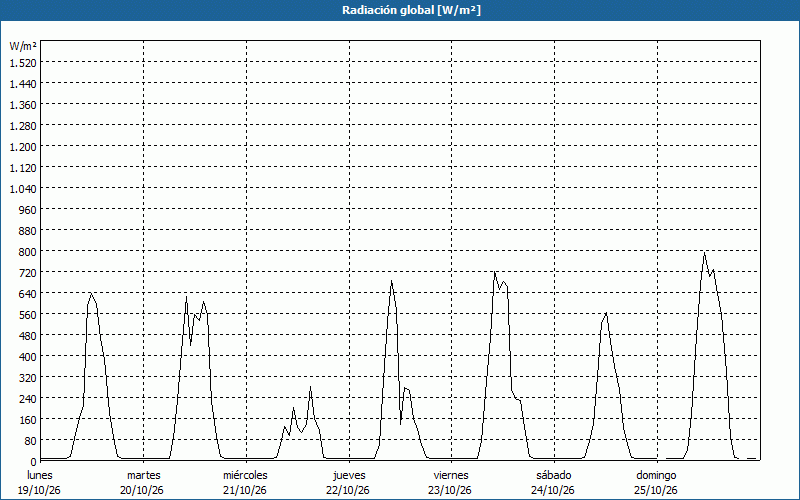Click the miércoles 21/10/26 axis label
Screen dimensions: 800x500
coord(245,483)
